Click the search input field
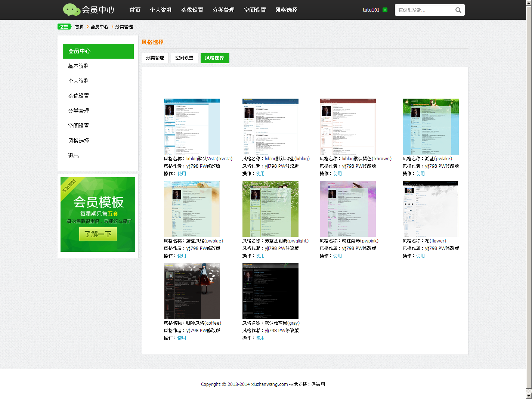Screen dimensions: 532x399 point(424,10)
